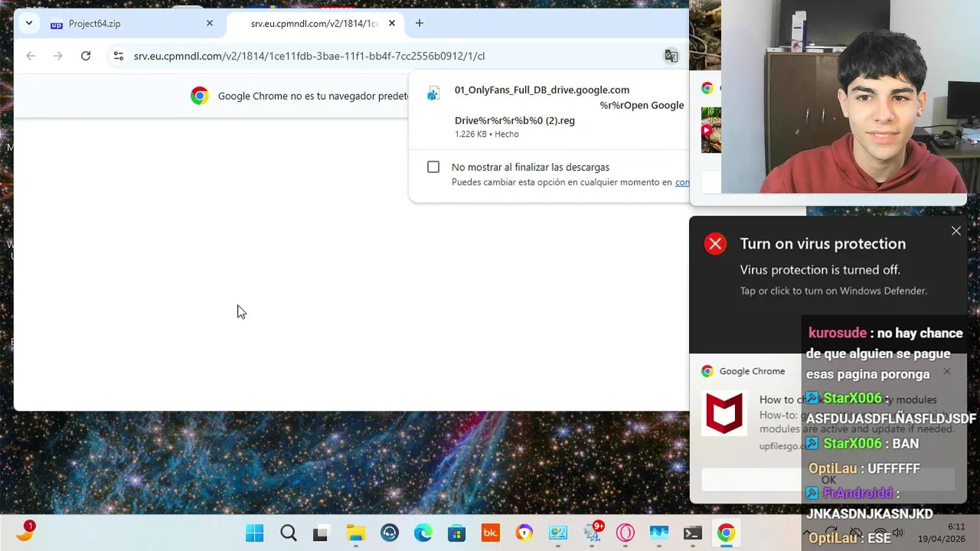Screen dimensions: 980x551
Task: Reload the current page
Action: click(86, 56)
